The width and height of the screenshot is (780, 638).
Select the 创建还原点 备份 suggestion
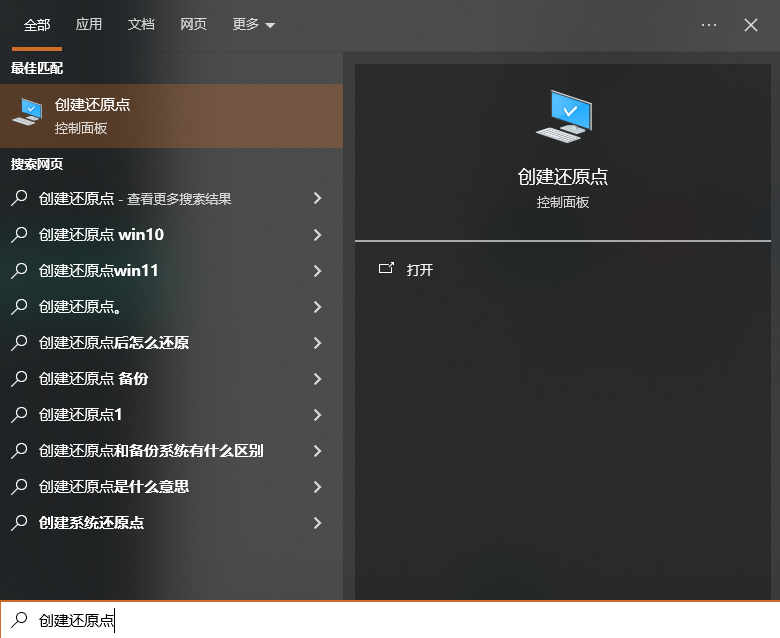(x=171, y=378)
